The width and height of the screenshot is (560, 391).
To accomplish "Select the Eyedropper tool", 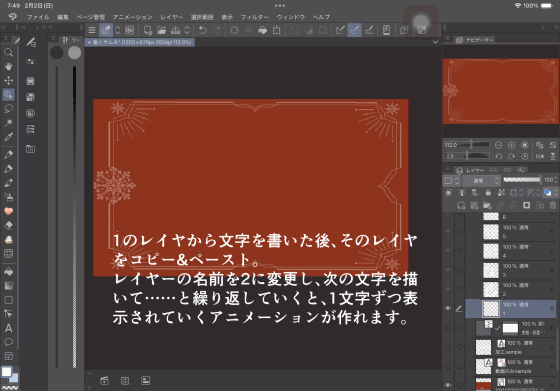I will click(x=8, y=137).
